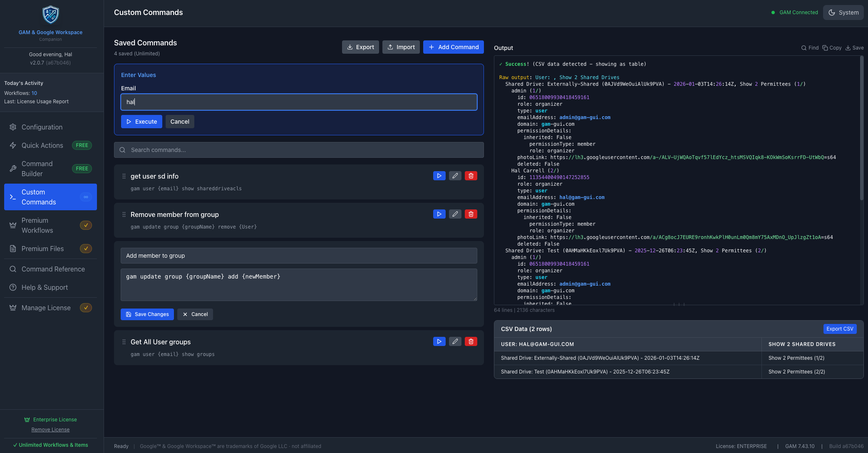
Task: Click the 'Shared Drive: Test' table row
Action: pyautogui.click(x=679, y=372)
